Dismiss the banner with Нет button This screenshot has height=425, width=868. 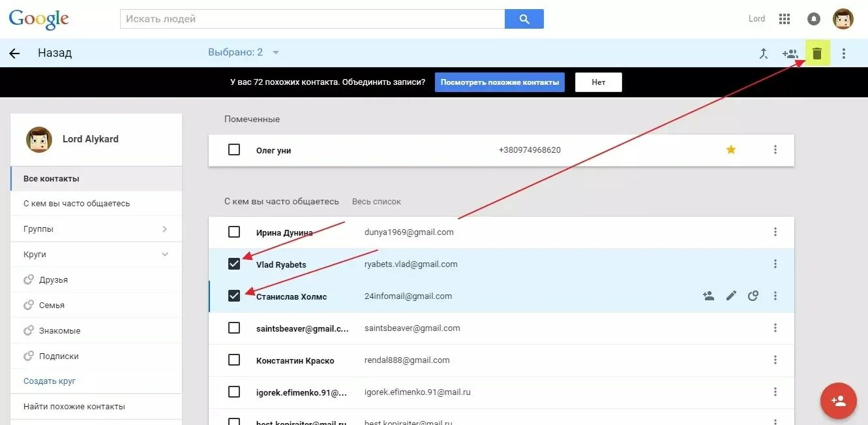pyautogui.click(x=599, y=82)
